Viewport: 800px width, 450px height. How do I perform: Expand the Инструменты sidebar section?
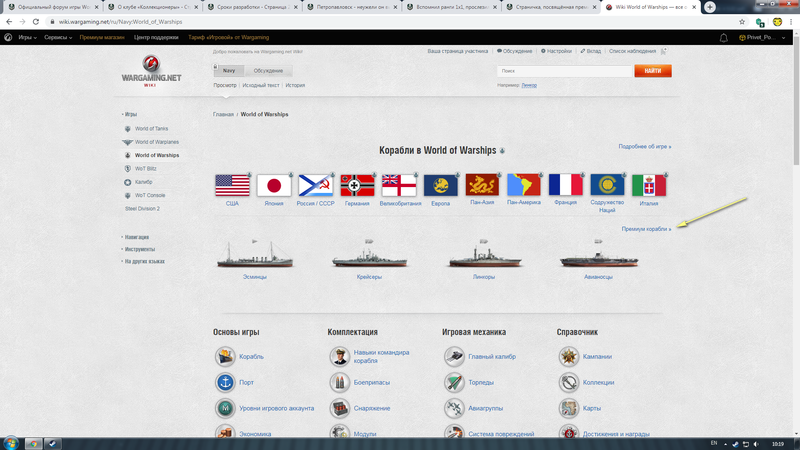tap(139, 249)
